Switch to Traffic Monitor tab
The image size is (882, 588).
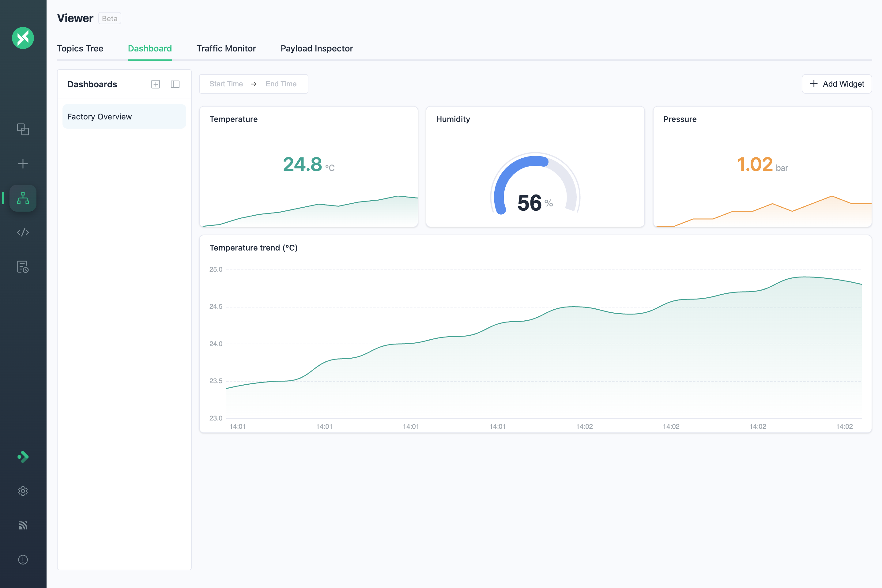click(226, 48)
